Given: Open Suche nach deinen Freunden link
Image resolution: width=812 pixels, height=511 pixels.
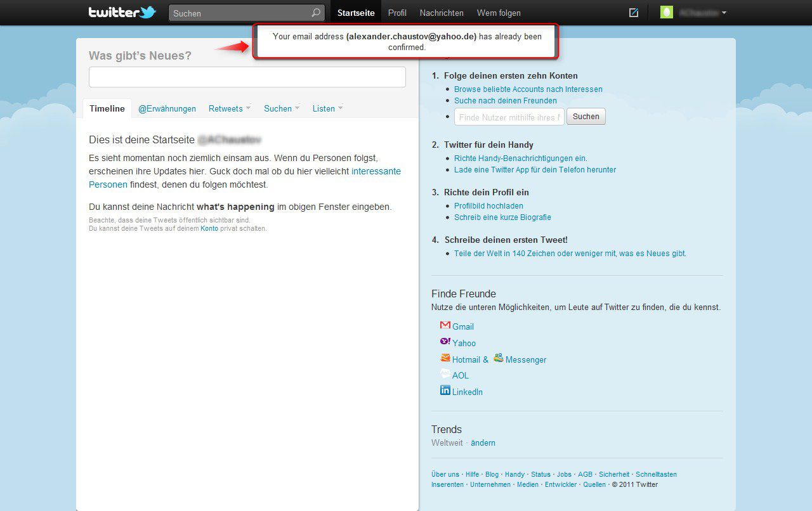Looking at the screenshot, I should click(506, 101).
